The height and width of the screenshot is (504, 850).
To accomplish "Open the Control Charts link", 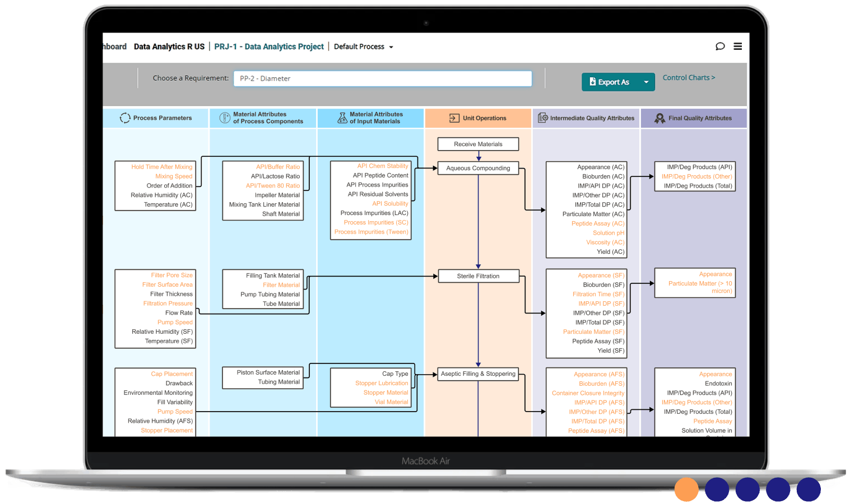I will [x=688, y=78].
